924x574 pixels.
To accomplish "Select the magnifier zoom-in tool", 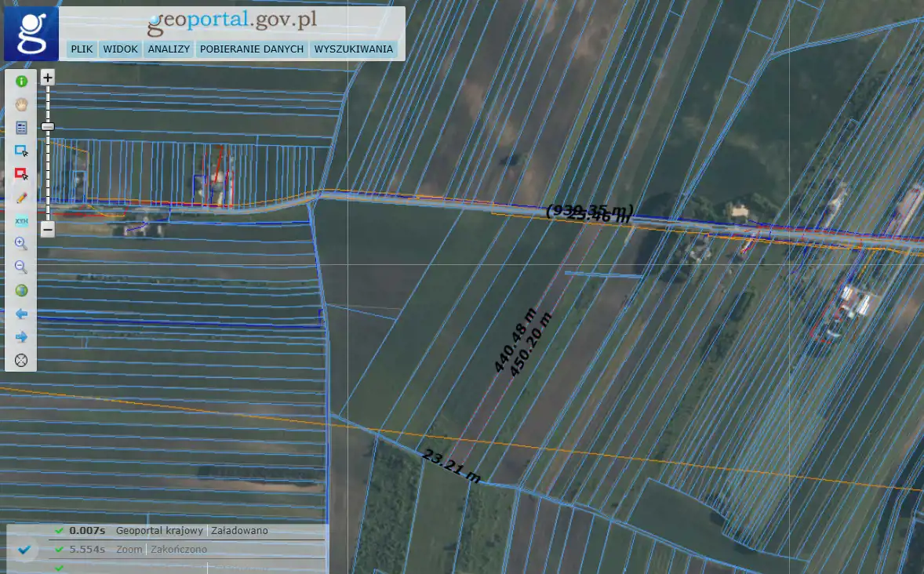I will click(x=21, y=244).
